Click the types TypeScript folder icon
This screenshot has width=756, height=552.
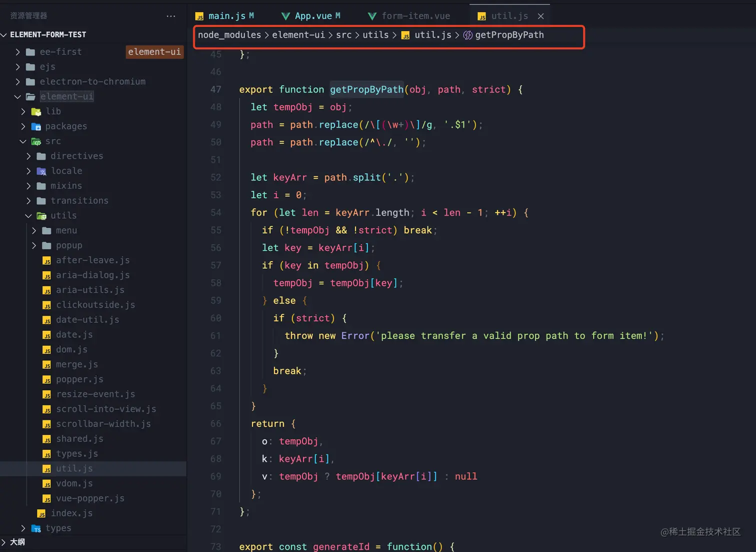point(36,528)
